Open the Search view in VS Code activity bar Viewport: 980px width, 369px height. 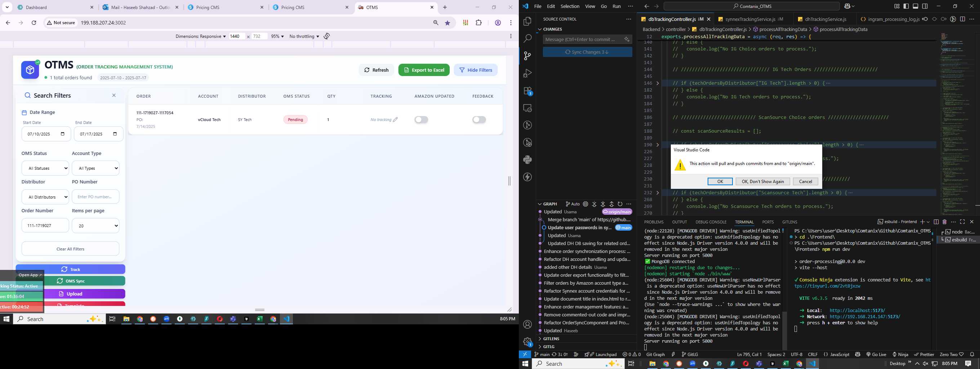coord(527,39)
